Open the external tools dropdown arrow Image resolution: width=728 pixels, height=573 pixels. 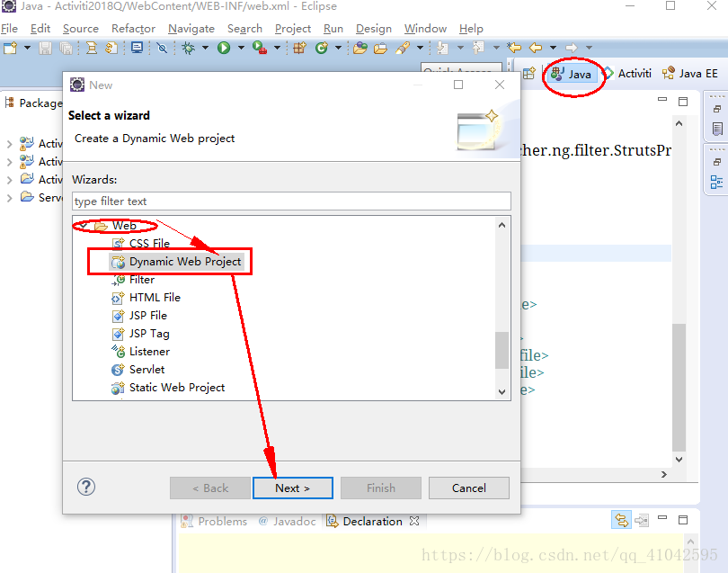277,48
